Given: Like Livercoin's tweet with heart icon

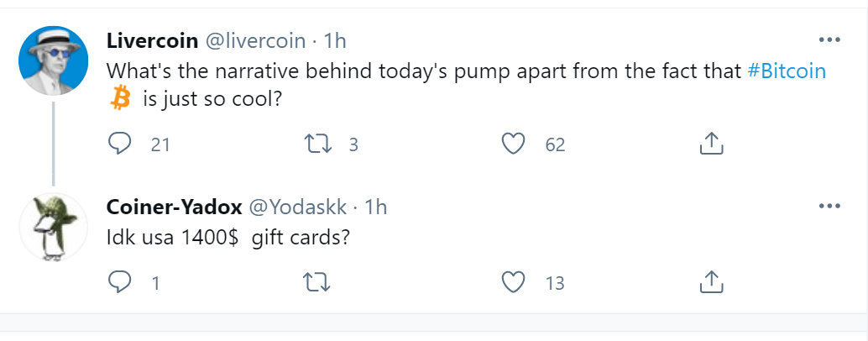Looking at the screenshot, I should [513, 144].
